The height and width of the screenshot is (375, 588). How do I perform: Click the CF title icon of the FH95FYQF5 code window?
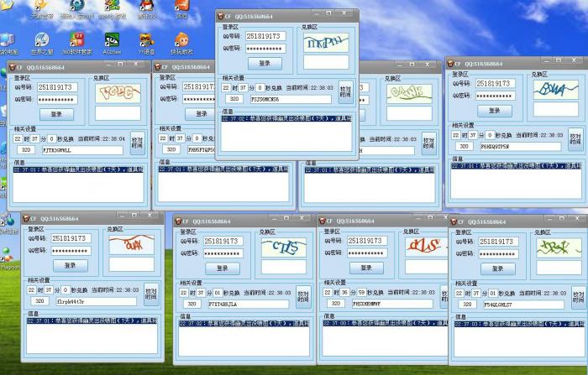[x=158, y=67]
